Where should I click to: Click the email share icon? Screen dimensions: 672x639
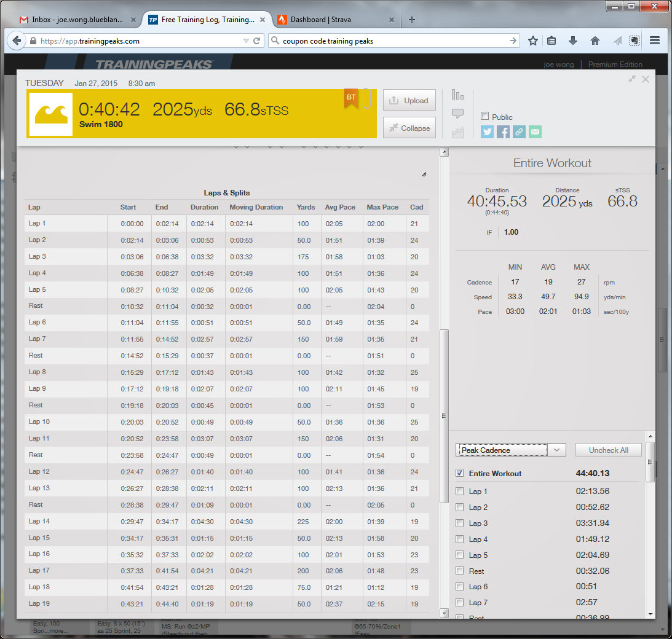pyautogui.click(x=535, y=132)
